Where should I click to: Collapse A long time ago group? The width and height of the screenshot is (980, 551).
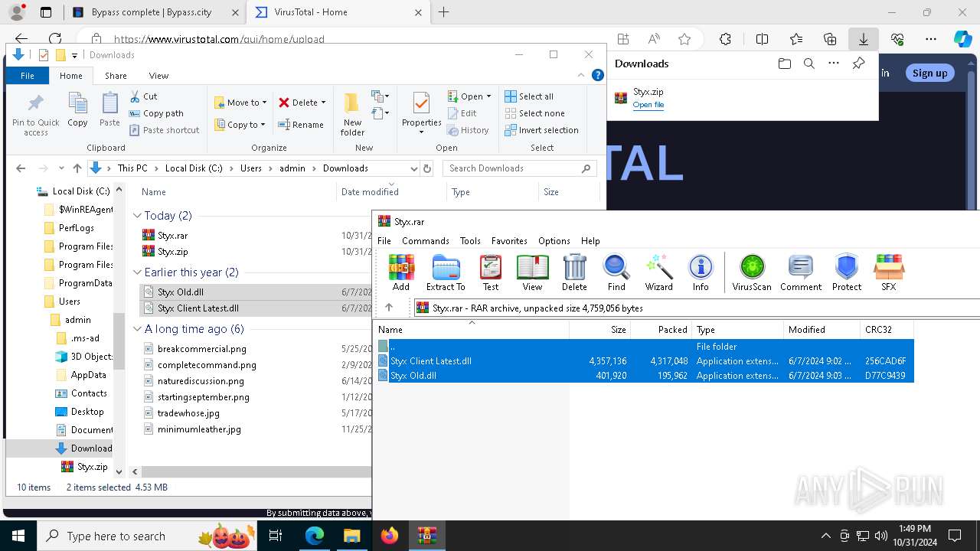(138, 329)
